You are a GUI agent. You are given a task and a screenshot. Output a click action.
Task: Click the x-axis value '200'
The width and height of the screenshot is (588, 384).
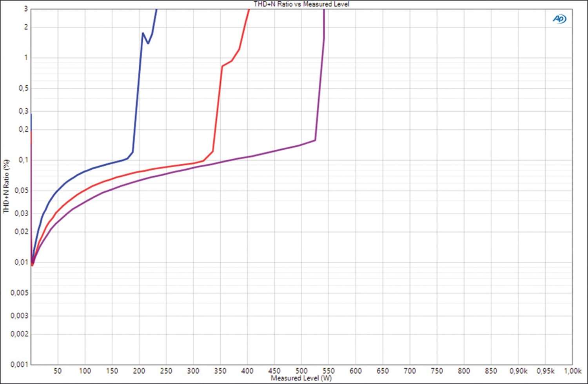click(x=139, y=371)
